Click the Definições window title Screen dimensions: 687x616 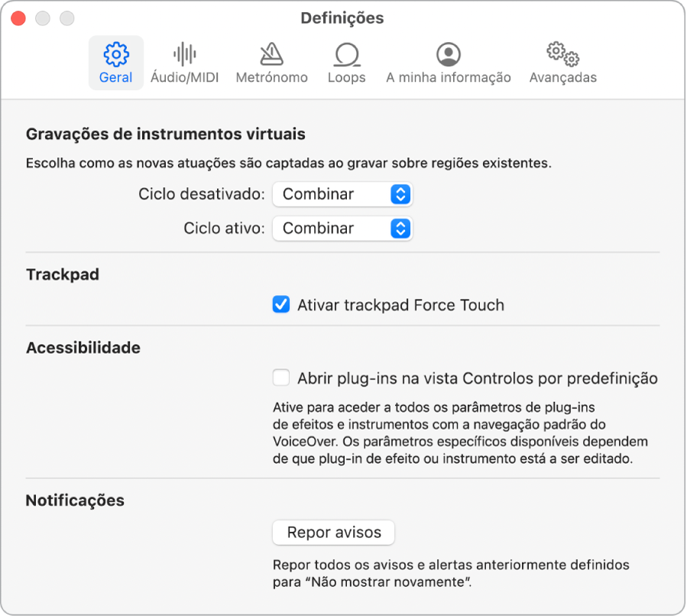click(342, 18)
